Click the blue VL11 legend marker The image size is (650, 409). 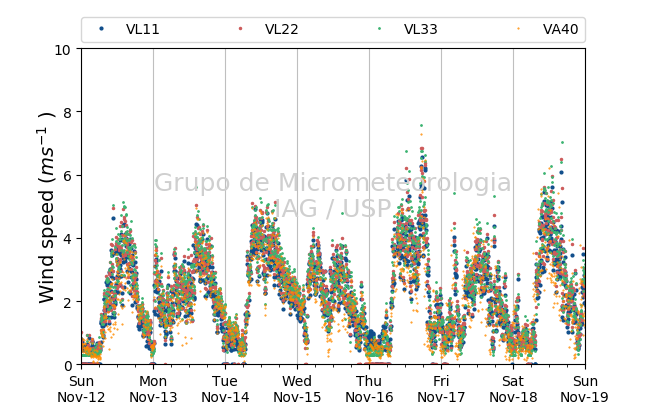pyautogui.click(x=102, y=29)
